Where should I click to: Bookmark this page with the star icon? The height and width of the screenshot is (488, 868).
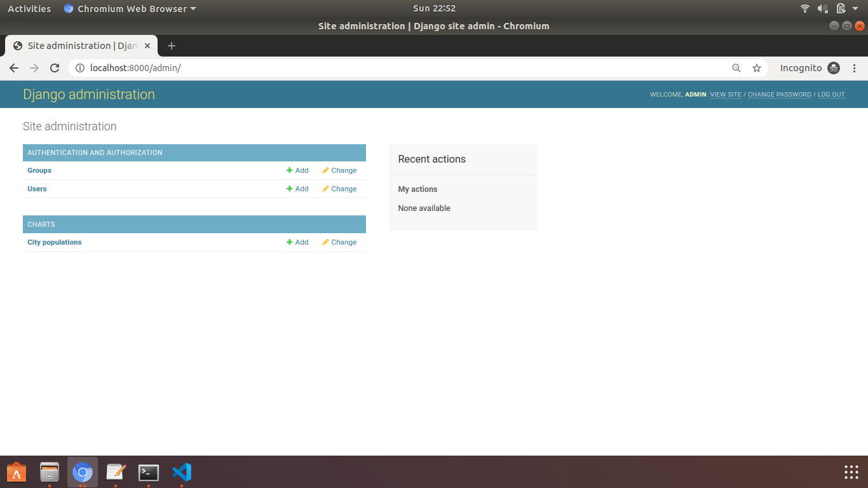[757, 68]
